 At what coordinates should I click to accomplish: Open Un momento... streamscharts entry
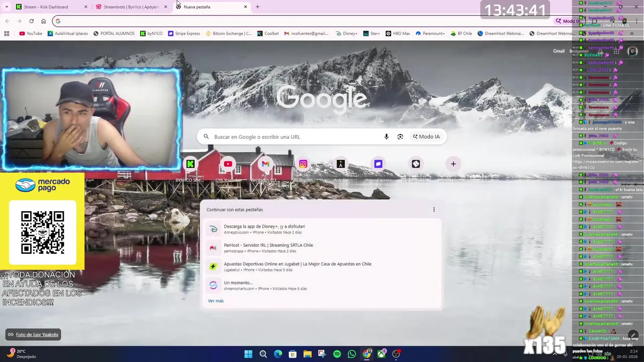click(321, 286)
